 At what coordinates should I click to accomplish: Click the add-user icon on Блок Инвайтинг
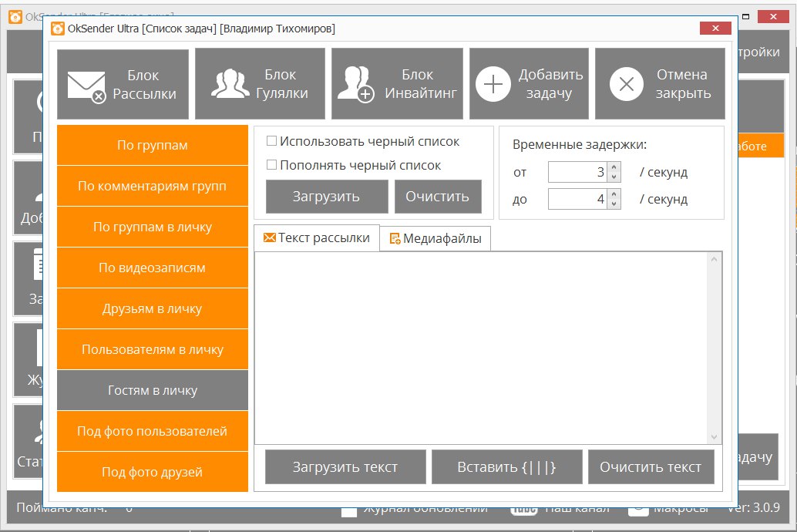click(355, 84)
